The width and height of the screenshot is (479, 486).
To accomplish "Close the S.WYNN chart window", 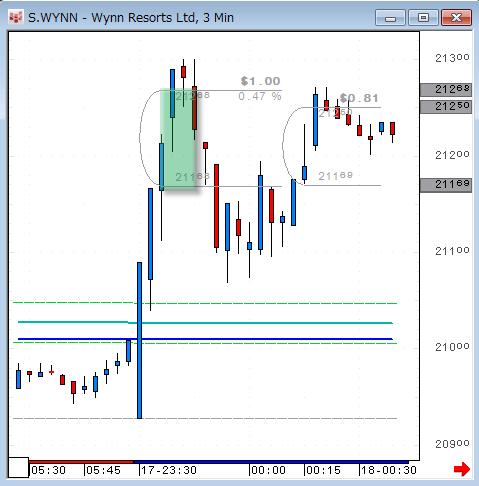I will (456, 18).
